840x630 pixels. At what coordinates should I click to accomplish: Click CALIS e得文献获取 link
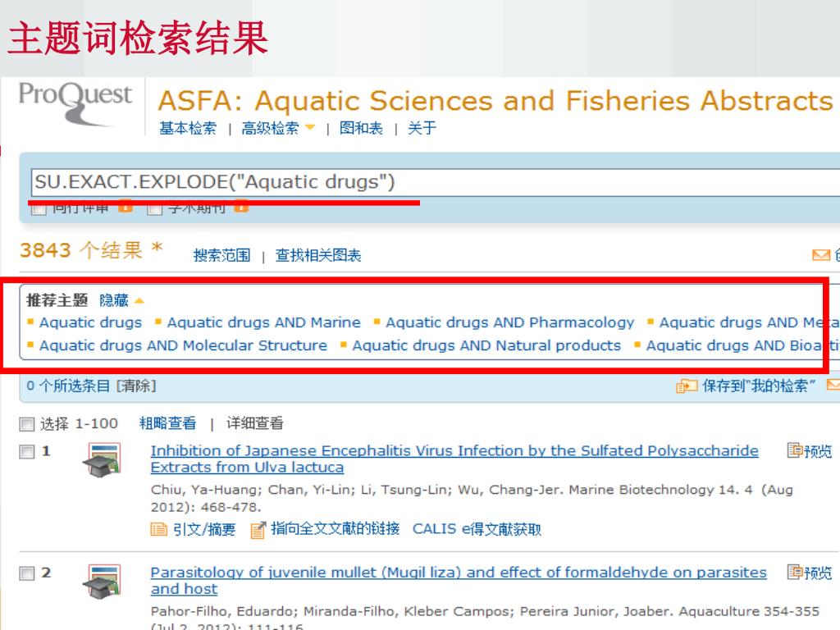pos(477,529)
